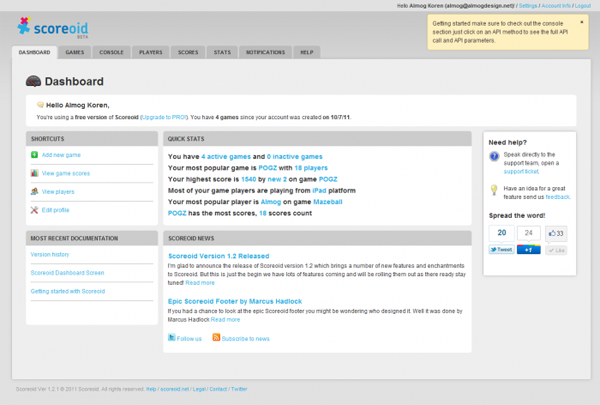Click the View game scores chart icon
The width and height of the screenshot is (600, 405).
point(34,173)
